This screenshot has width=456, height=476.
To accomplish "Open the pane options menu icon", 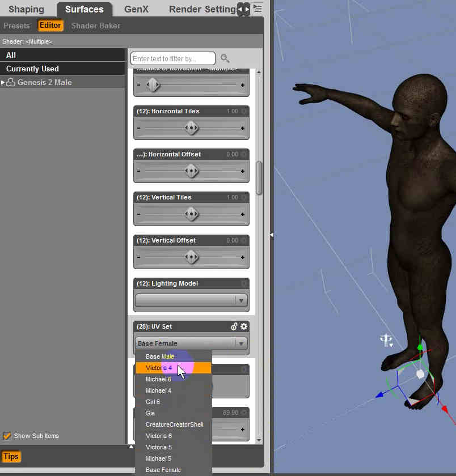I will point(257,9).
